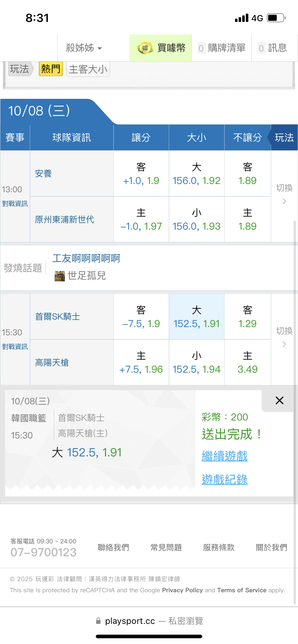Switch to the 主客大小 tab
298x644 pixels.
[x=88, y=69]
